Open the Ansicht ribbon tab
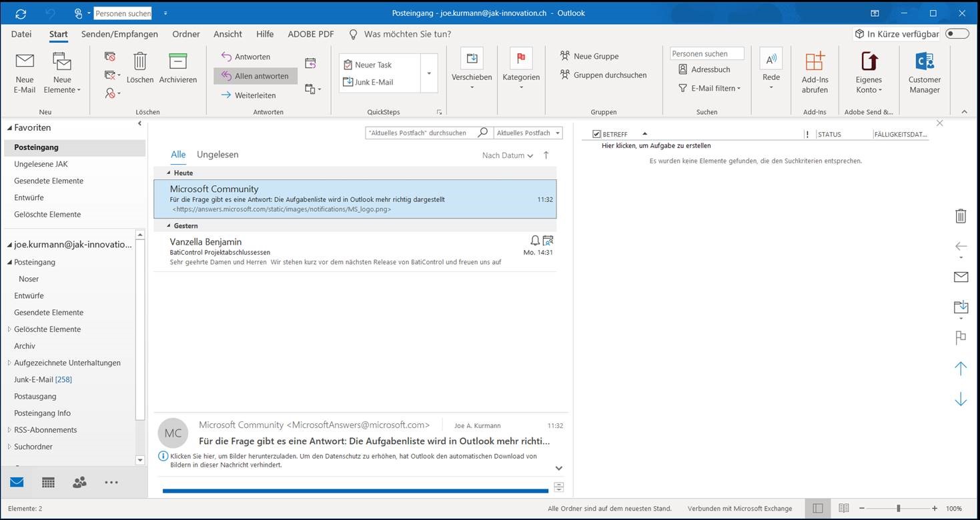 click(227, 34)
